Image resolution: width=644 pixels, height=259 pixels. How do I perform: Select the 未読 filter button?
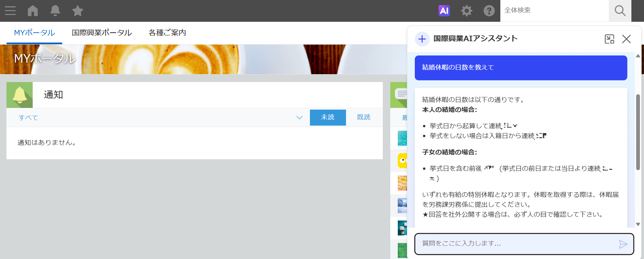coord(328,117)
